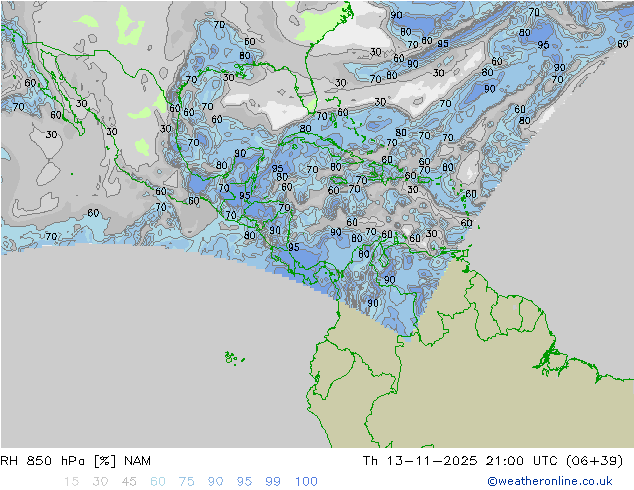Click the 100 value at legend end
634x490 pixels.
[306, 482]
